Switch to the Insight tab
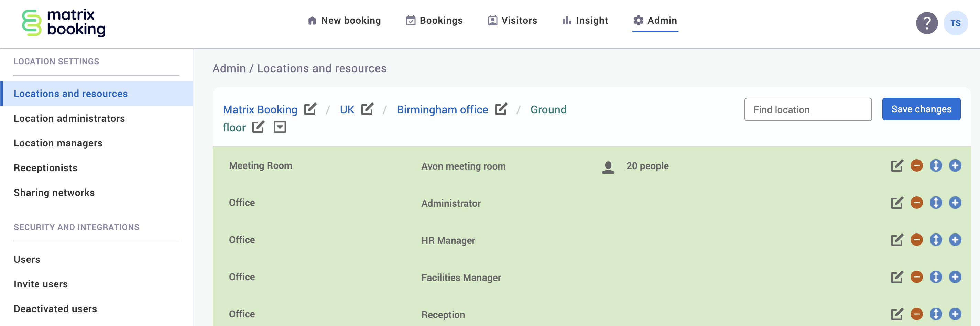The width and height of the screenshot is (980, 326). pyautogui.click(x=585, y=21)
